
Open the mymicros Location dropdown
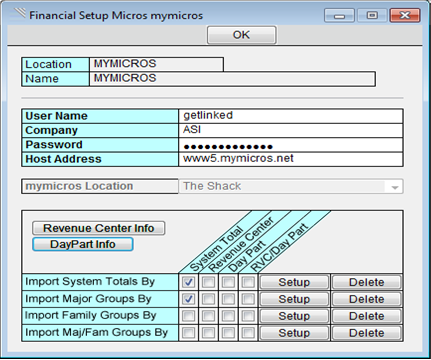(x=291, y=186)
